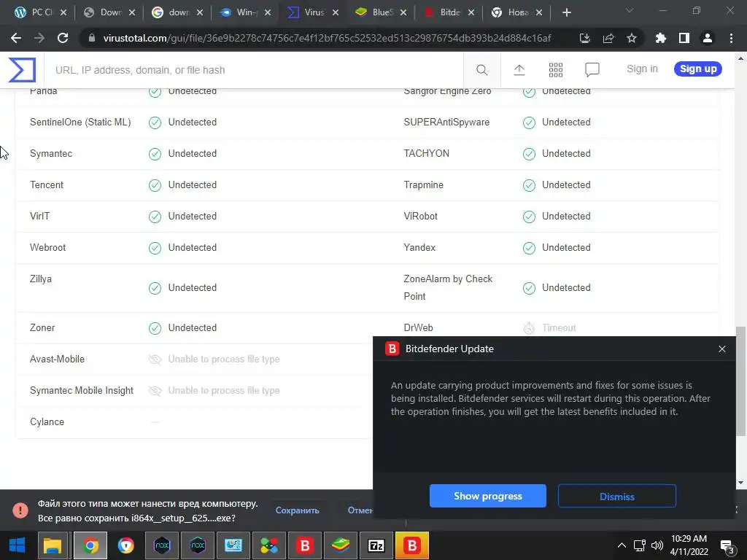The height and width of the screenshot is (560, 747).
Task: Open the 7-Zip taskbar icon
Action: [376, 545]
